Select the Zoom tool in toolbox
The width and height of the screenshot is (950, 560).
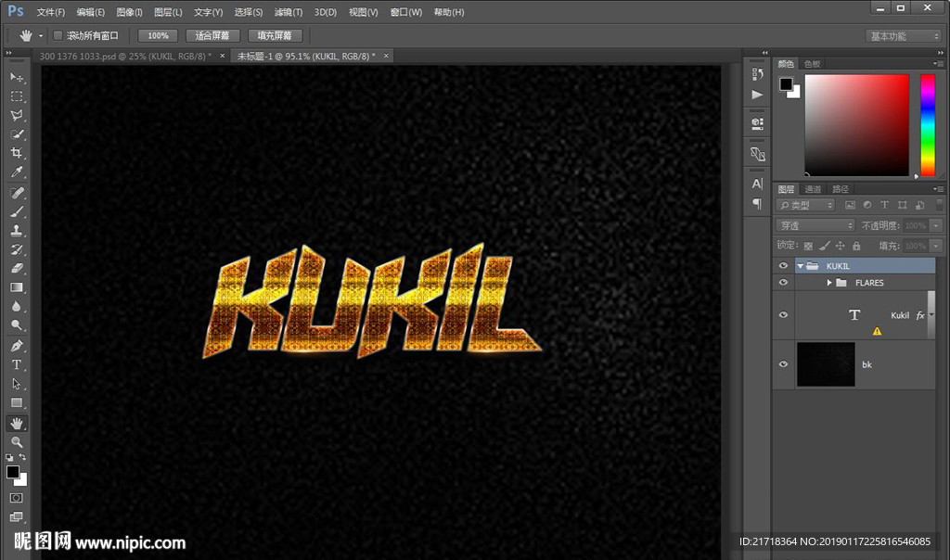pos(17,442)
